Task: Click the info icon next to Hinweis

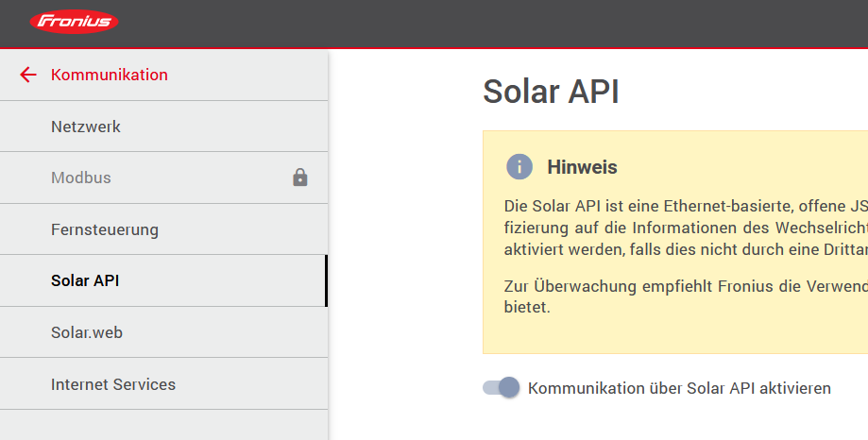Action: click(x=519, y=167)
